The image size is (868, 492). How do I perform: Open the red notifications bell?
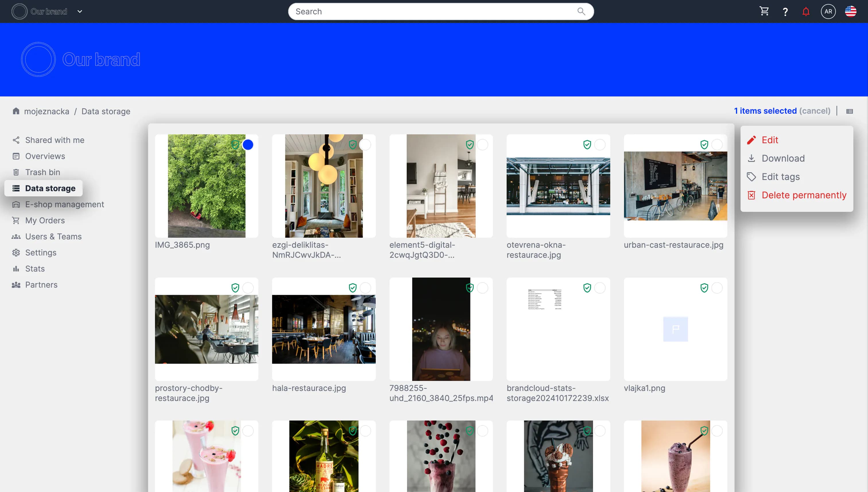point(806,11)
